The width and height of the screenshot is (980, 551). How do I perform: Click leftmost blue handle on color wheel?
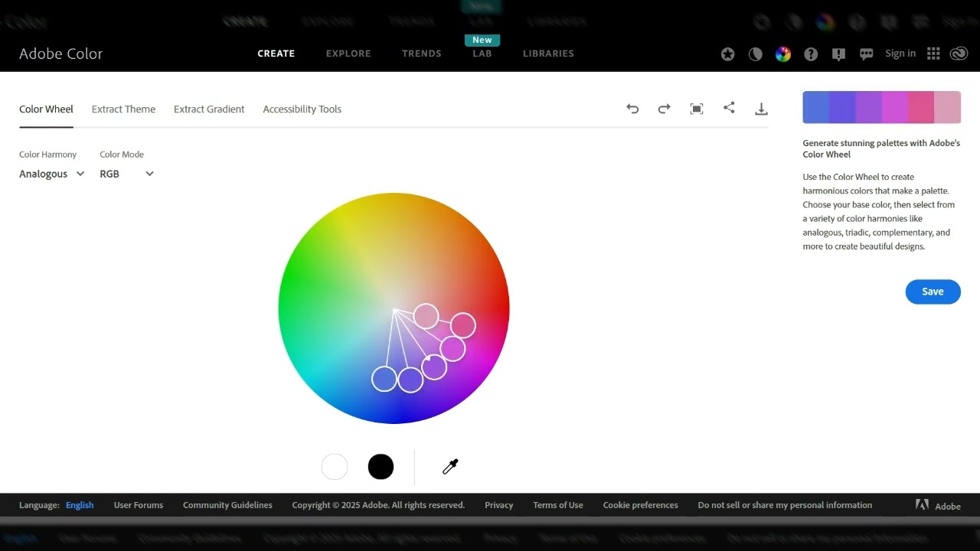coord(384,379)
